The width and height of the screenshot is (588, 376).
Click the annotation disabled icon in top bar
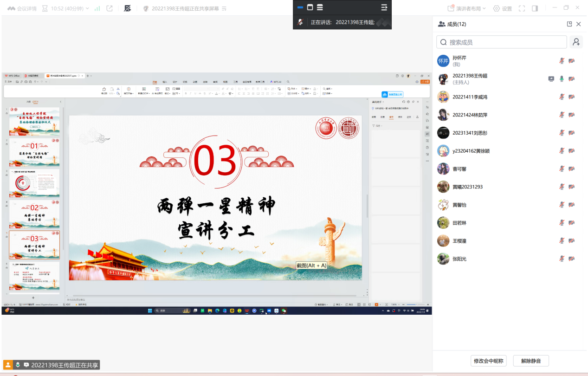click(x=128, y=8)
